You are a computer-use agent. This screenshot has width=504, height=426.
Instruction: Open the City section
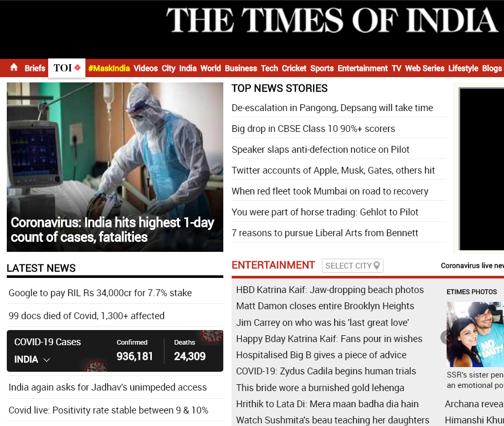[169, 68]
